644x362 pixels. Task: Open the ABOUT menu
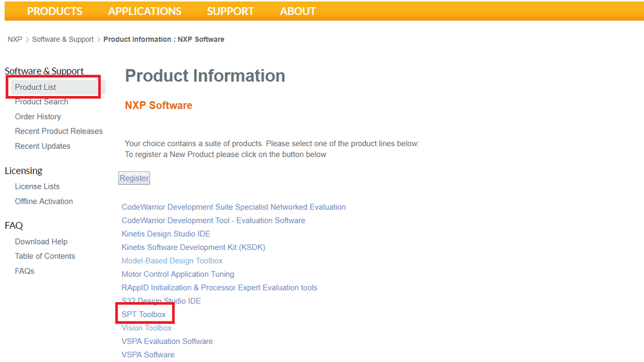[x=298, y=11]
